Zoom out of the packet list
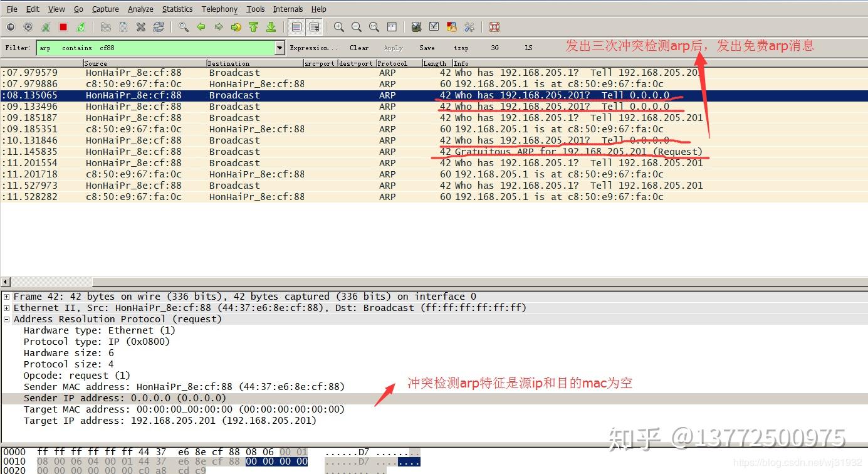 [x=356, y=27]
